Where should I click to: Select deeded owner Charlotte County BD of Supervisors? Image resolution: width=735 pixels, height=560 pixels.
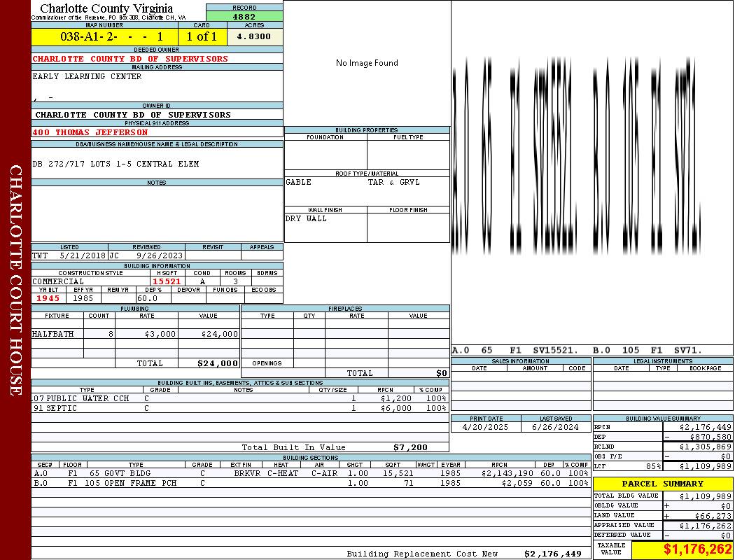point(130,59)
